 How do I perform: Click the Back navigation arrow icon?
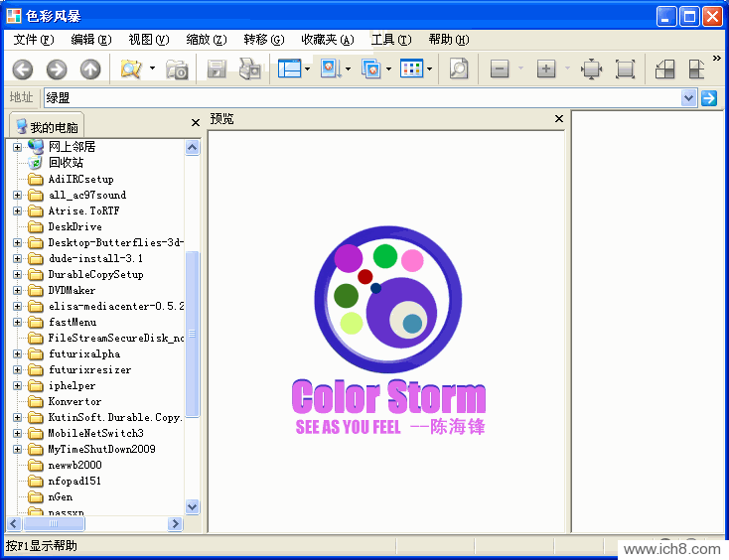[x=22, y=70]
